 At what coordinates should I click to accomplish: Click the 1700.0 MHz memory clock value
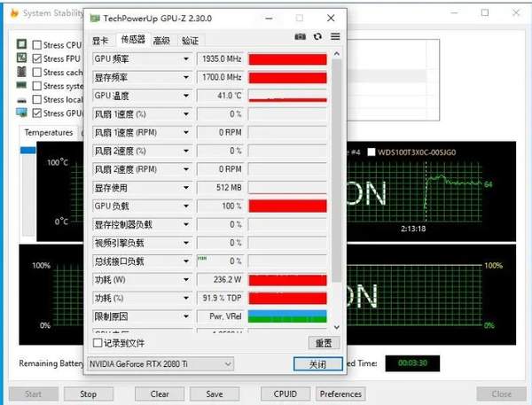(x=222, y=77)
